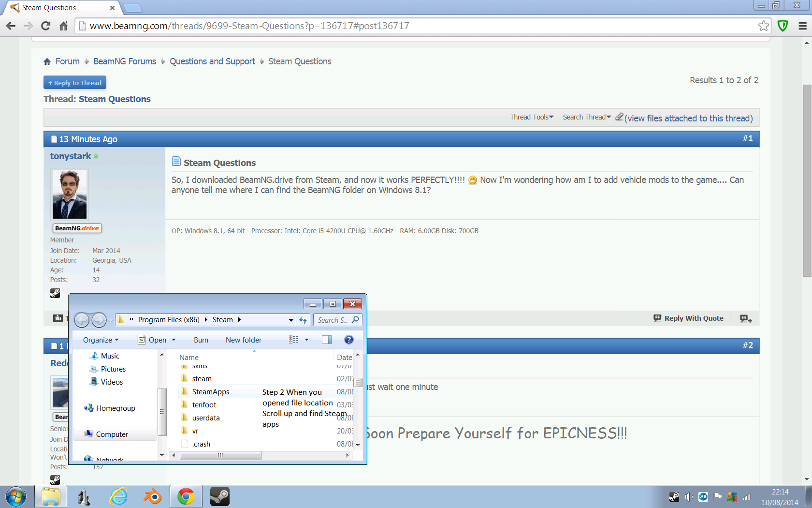Open a new browser tab
This screenshot has width=812, height=508.
(132, 8)
